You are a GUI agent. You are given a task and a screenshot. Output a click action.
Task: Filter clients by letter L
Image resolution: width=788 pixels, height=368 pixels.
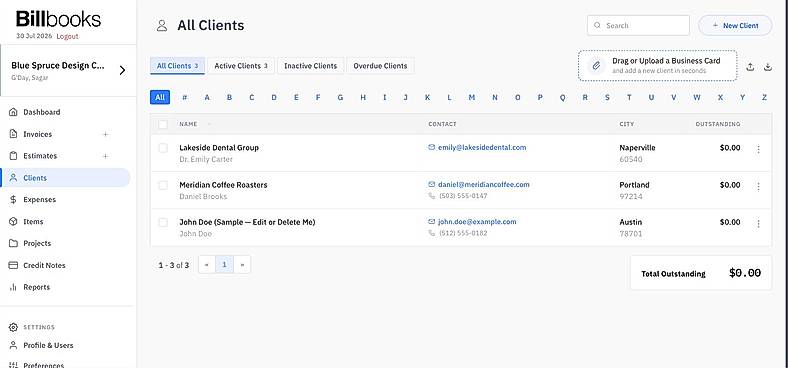[449, 98]
